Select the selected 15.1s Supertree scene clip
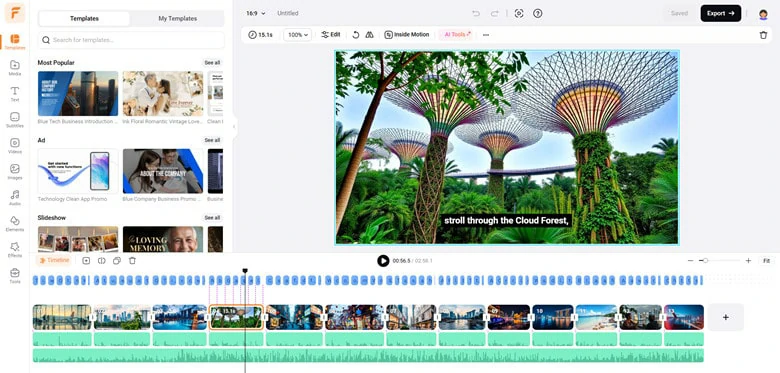 (236, 317)
